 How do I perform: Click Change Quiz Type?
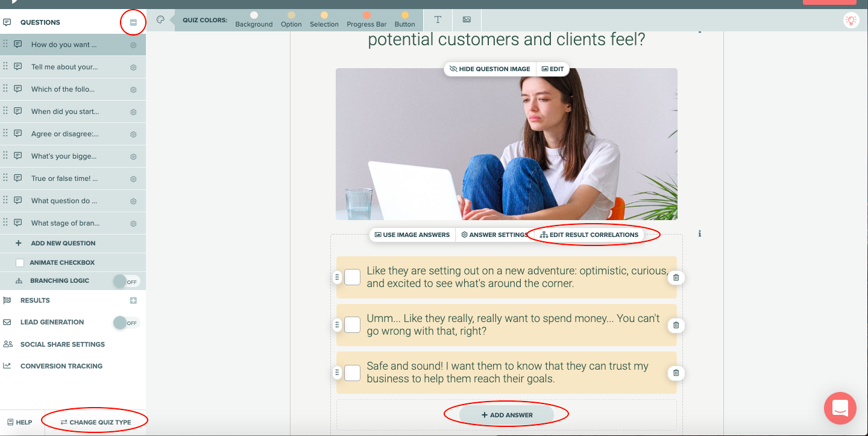pyautogui.click(x=96, y=422)
